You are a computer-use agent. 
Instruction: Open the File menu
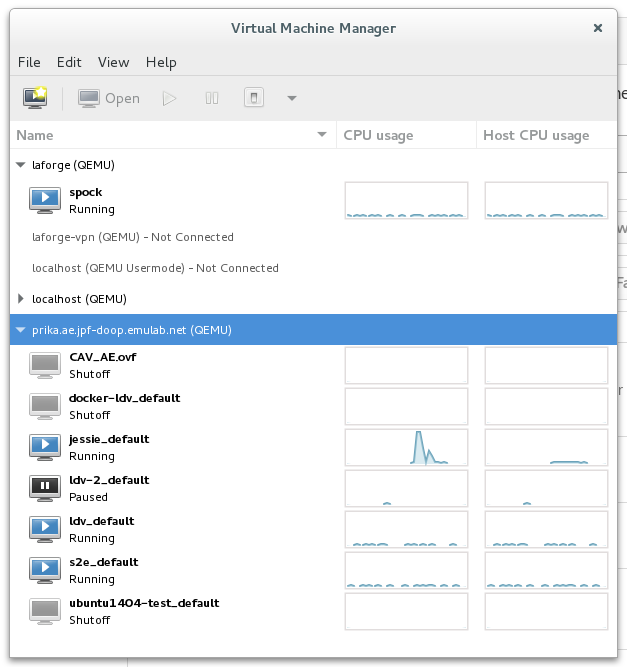click(x=29, y=62)
